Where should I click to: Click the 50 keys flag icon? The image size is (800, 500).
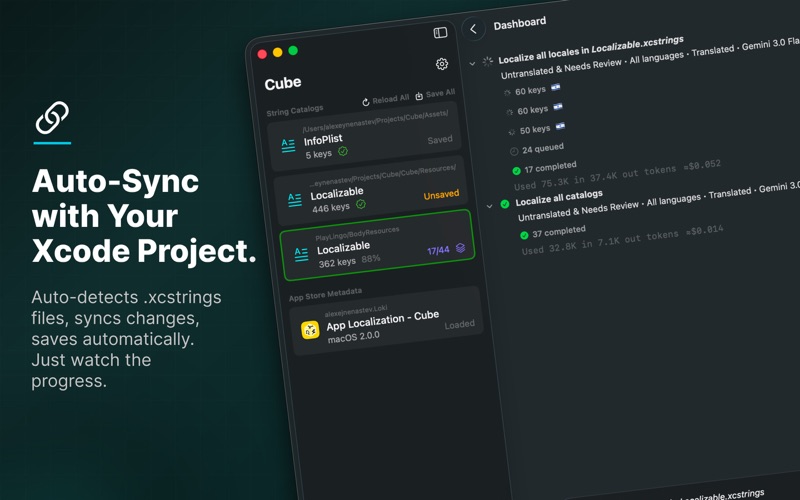pos(560,126)
